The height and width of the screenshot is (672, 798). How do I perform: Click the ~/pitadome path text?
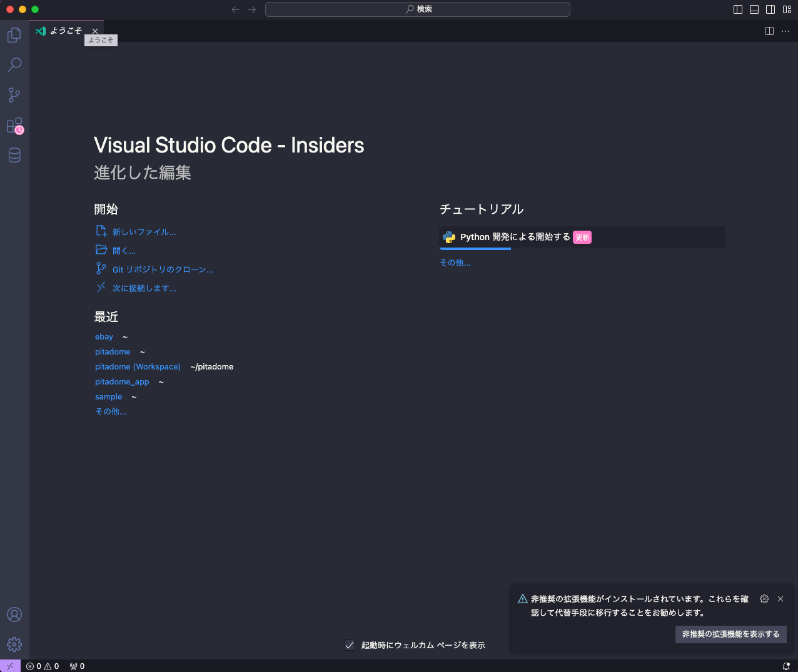click(x=212, y=367)
